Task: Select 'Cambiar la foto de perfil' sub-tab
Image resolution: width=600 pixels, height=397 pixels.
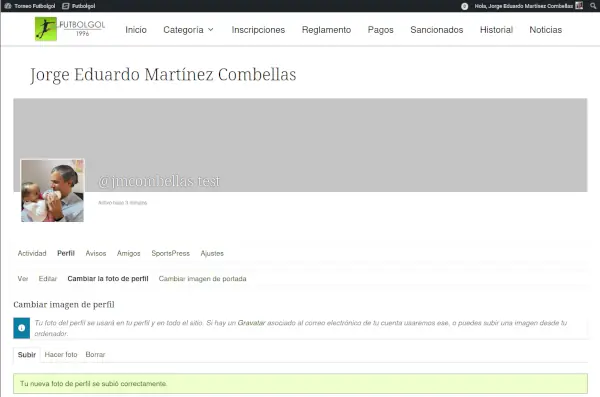Action: pyautogui.click(x=108, y=279)
